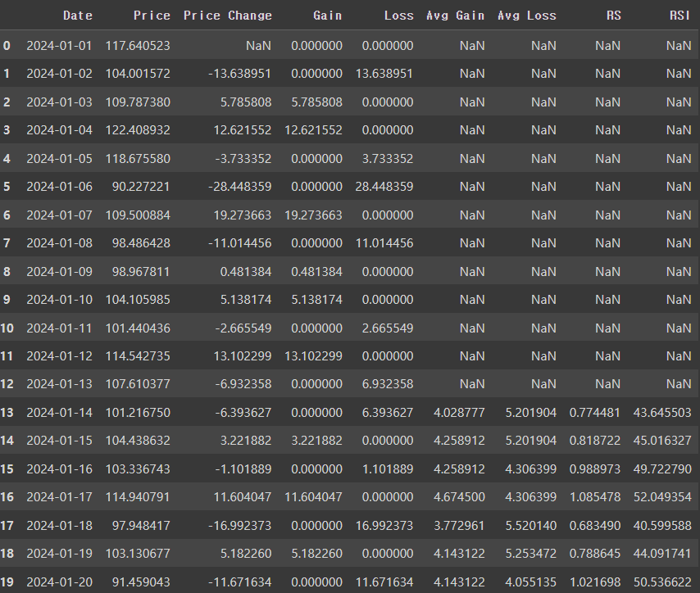700x593 pixels.
Task: Click Avg Gain value 4.674500
Action: pyautogui.click(x=459, y=497)
